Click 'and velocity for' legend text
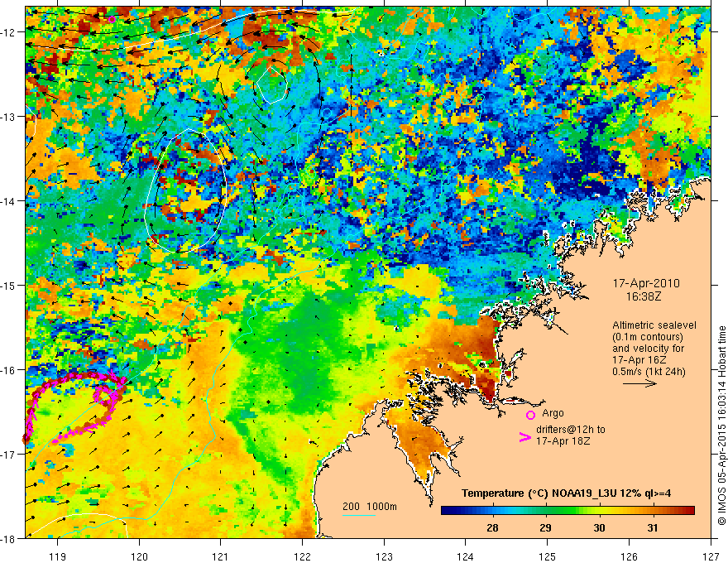 pyautogui.click(x=648, y=349)
